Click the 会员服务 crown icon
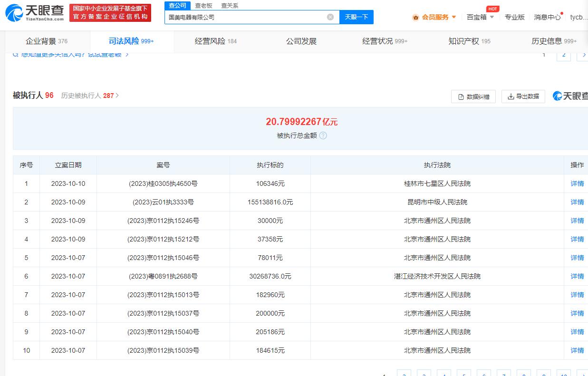Viewport: 588px width, 376px height. tap(416, 17)
